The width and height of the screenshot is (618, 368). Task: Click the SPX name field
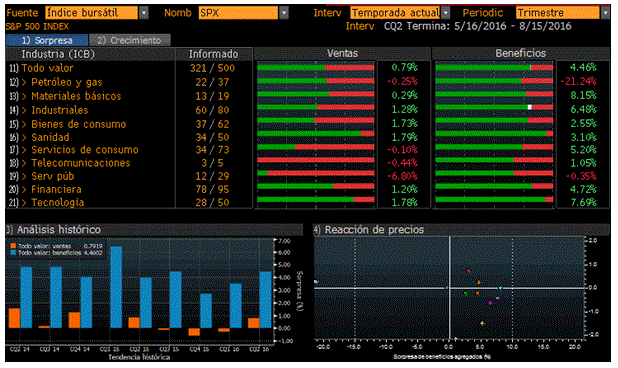(238, 13)
